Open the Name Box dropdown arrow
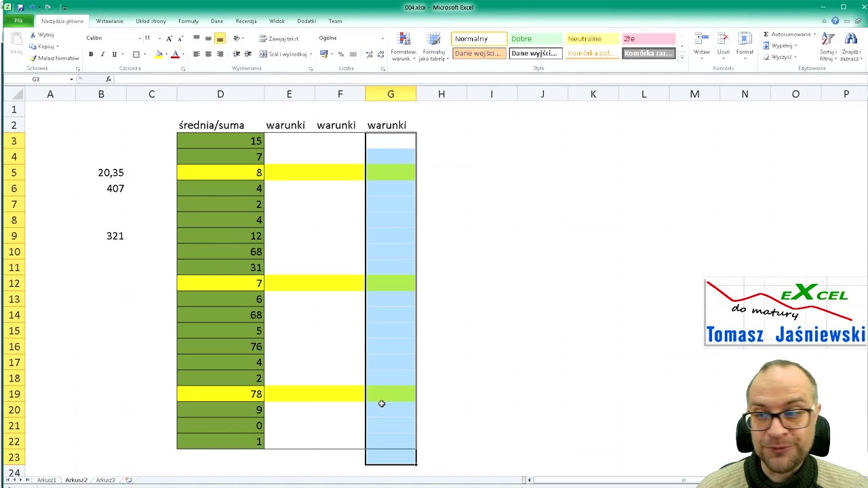The height and width of the screenshot is (488, 868). 71,79
